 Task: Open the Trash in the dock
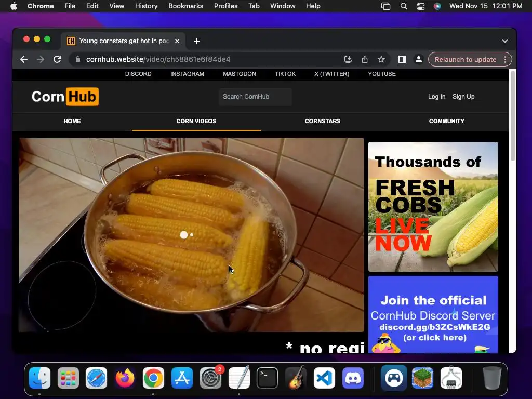[x=492, y=378]
